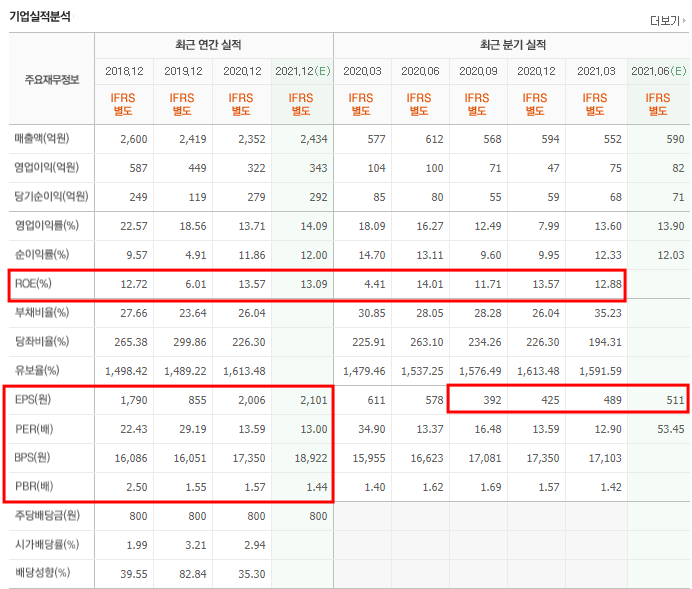Screen dimensions: 692x589
Task: Click the 영업이익(억원) row label
Action: tap(47, 168)
